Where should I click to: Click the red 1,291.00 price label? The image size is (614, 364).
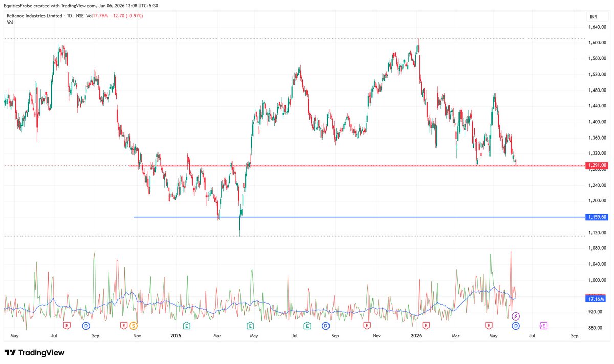[x=597, y=166]
